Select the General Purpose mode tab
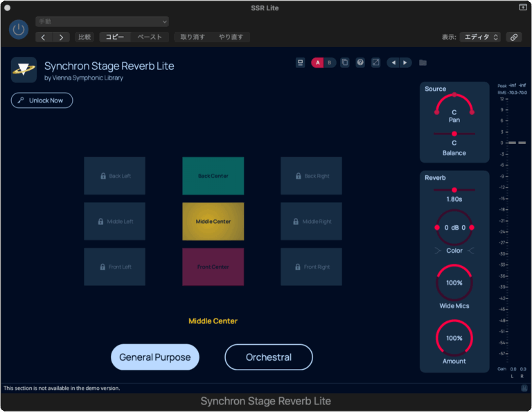The image size is (532, 412). (155, 357)
